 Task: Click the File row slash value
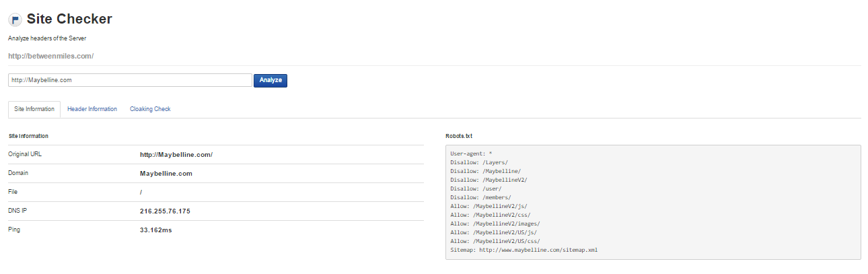(141, 192)
